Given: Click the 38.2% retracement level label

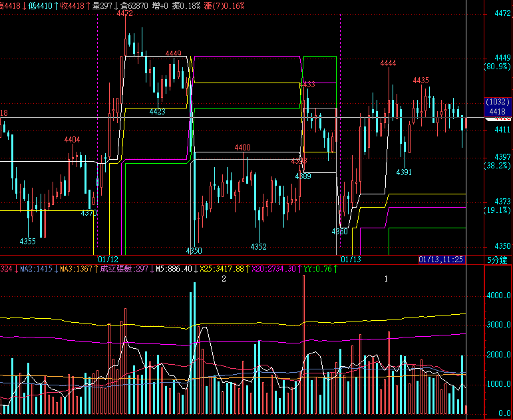Looking at the screenshot, I should [497, 165].
